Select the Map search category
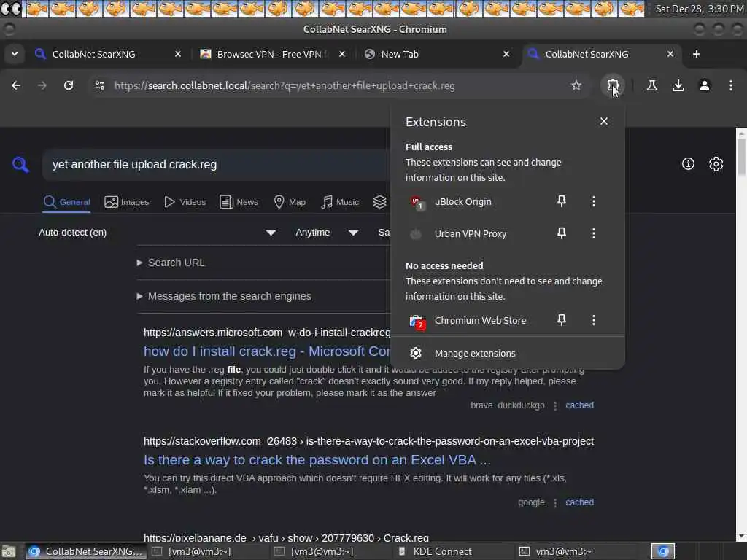The height and width of the screenshot is (560, 747). [x=290, y=202]
